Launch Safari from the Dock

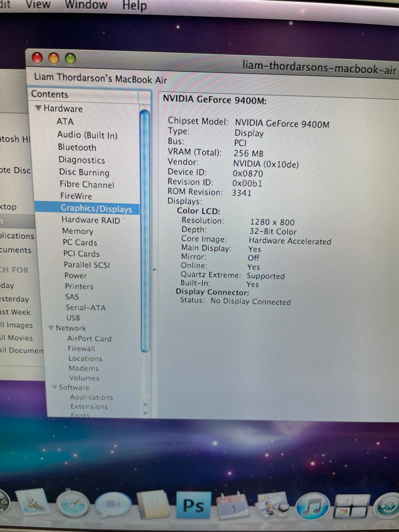coord(73,504)
